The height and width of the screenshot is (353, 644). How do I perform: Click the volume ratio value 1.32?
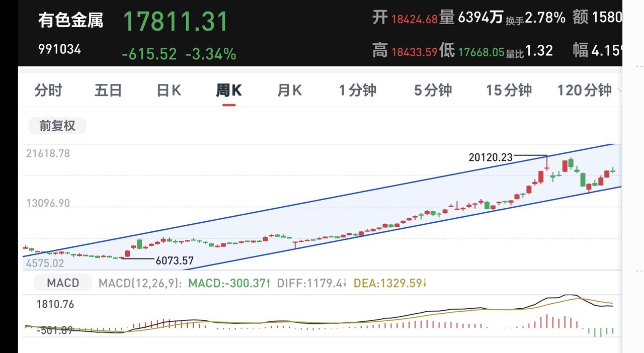click(539, 50)
